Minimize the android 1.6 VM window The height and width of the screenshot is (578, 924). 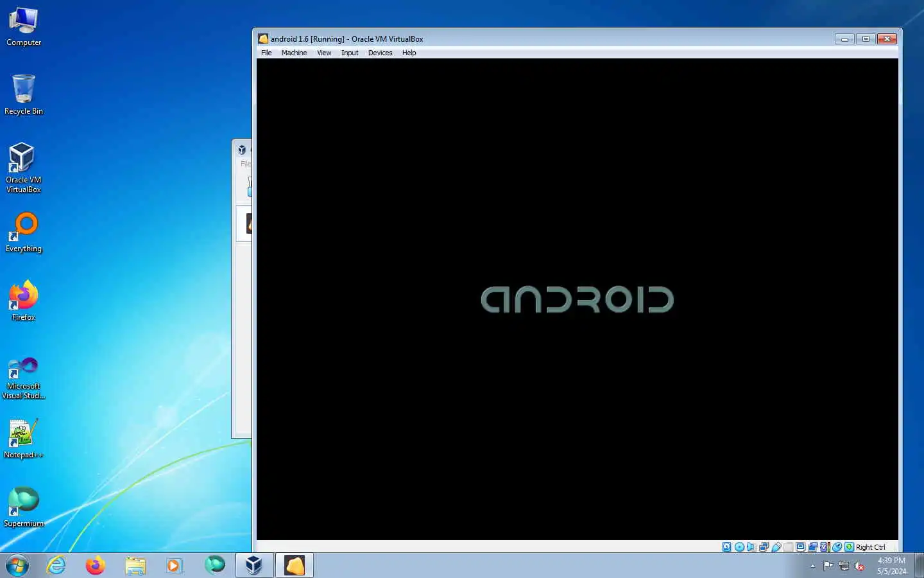(844, 39)
